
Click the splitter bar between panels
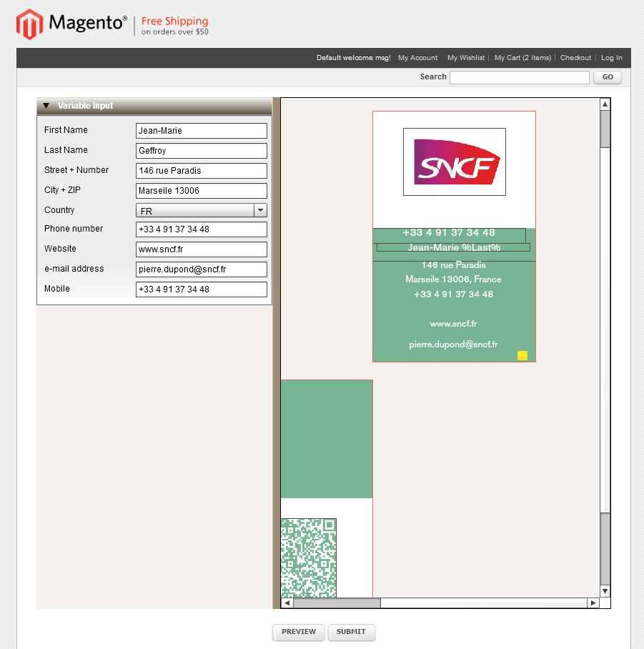(x=276, y=353)
